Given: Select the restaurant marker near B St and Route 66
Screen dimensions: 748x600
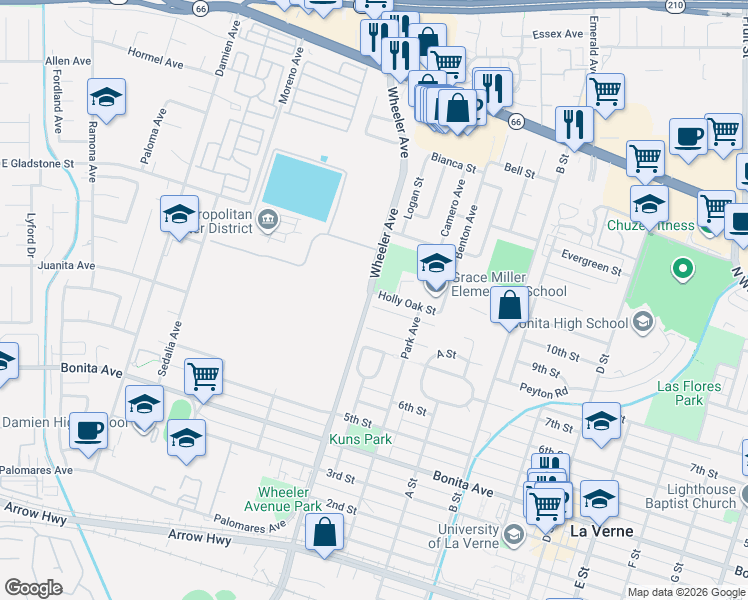Looking at the screenshot, I should pos(575,125).
